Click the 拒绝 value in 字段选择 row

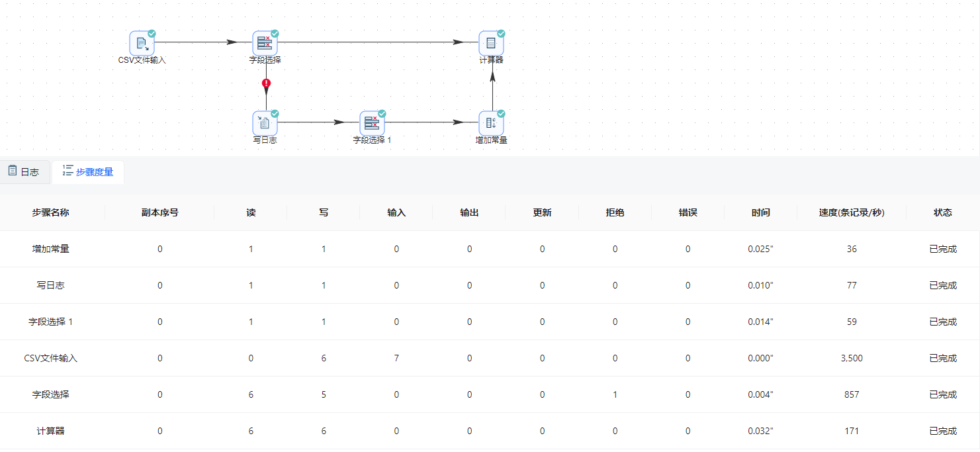615,394
